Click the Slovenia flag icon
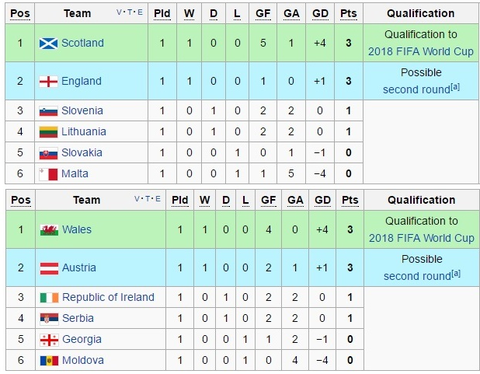The width and height of the screenshot is (480, 374). [x=48, y=111]
